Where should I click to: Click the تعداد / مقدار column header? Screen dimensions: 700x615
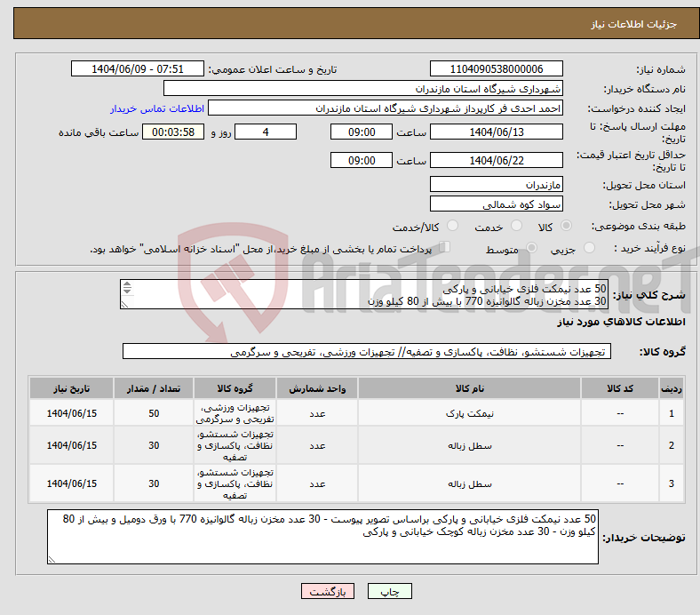[x=154, y=388]
